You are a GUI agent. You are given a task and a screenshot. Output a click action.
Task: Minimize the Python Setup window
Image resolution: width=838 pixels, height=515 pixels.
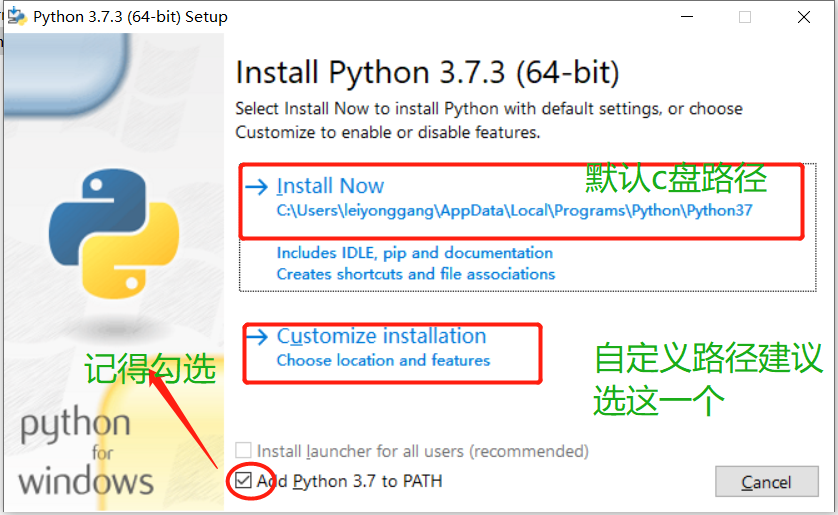click(x=687, y=17)
